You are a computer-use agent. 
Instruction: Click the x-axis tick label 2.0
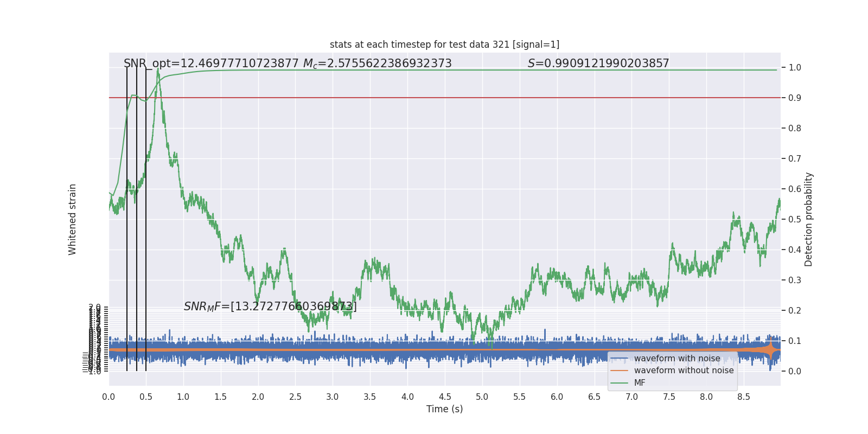pos(258,397)
